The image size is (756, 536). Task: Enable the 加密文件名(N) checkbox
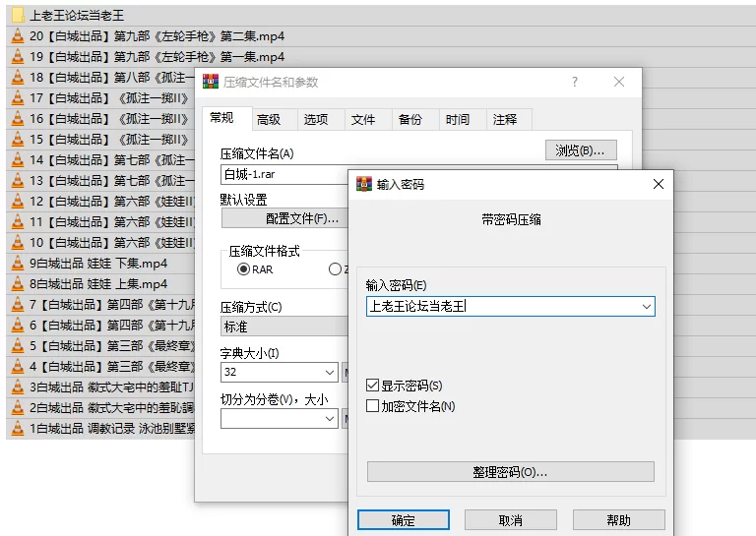tap(372, 406)
